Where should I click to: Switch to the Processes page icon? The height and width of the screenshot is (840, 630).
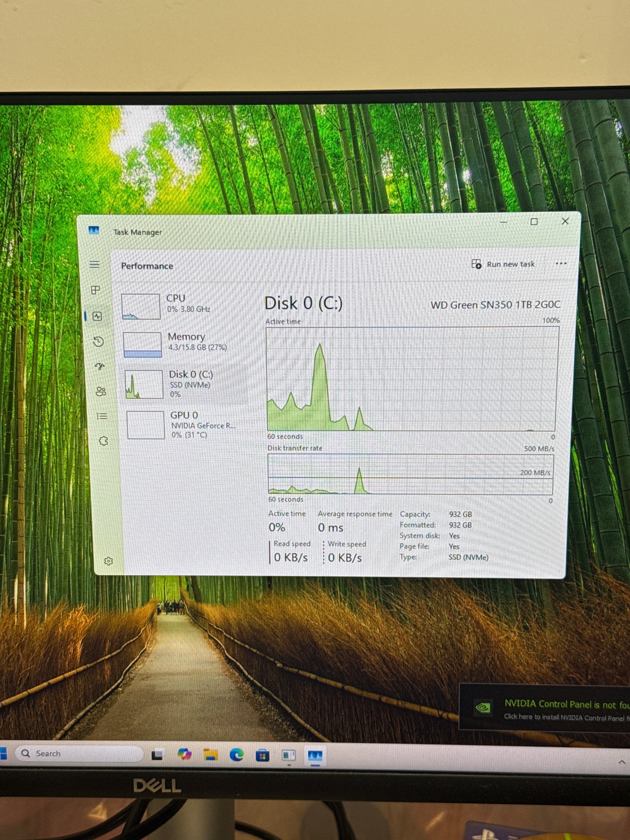tap(96, 290)
